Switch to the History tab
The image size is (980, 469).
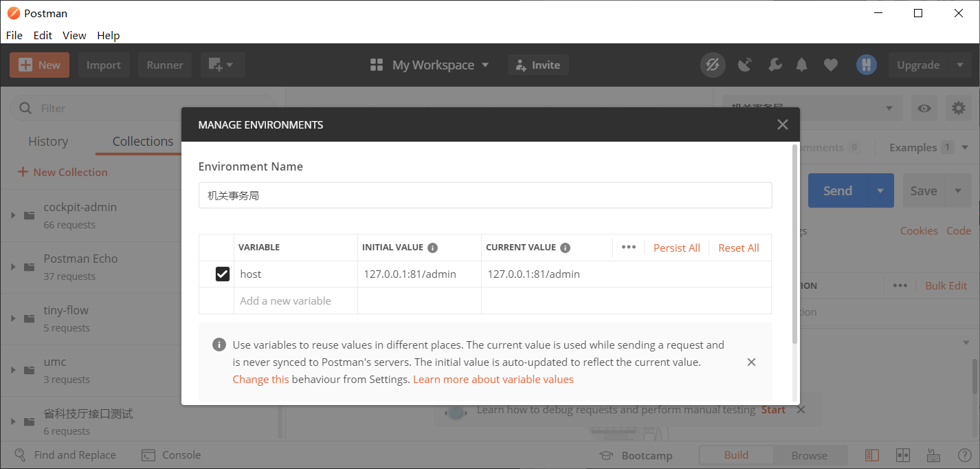pos(48,142)
